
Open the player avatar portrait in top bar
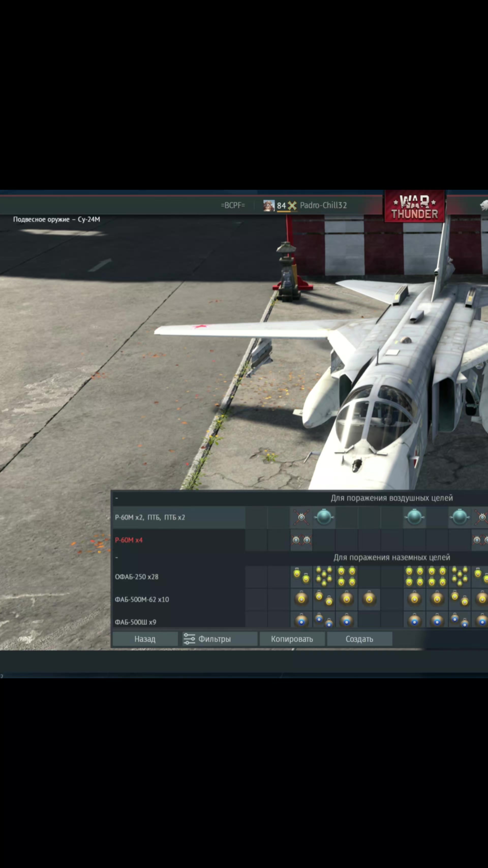(269, 206)
